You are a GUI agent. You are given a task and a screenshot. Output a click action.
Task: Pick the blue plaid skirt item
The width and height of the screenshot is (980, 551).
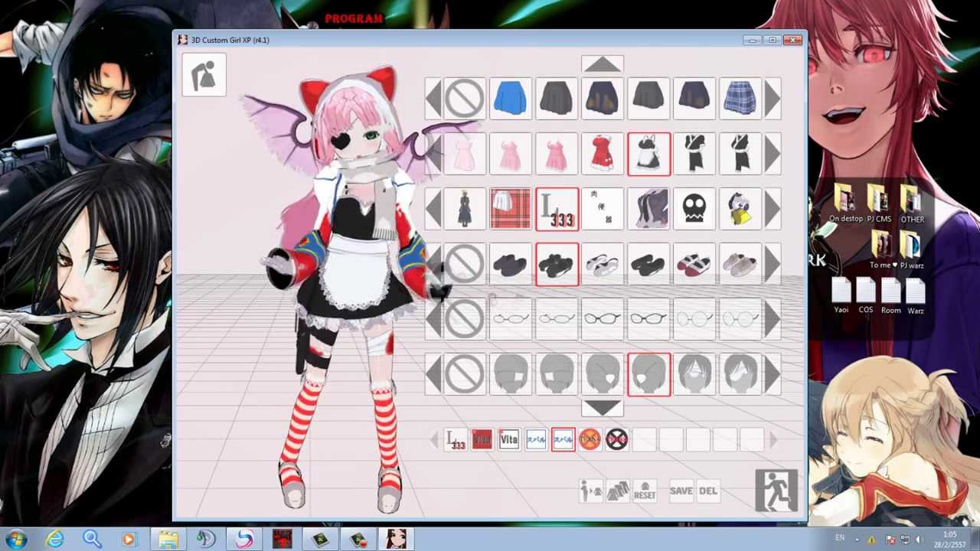click(x=740, y=99)
